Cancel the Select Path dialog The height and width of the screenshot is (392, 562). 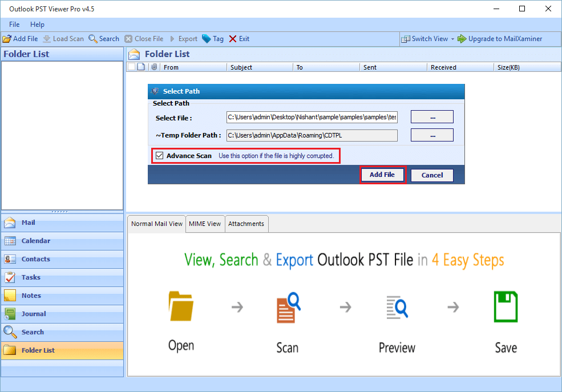tap(432, 175)
